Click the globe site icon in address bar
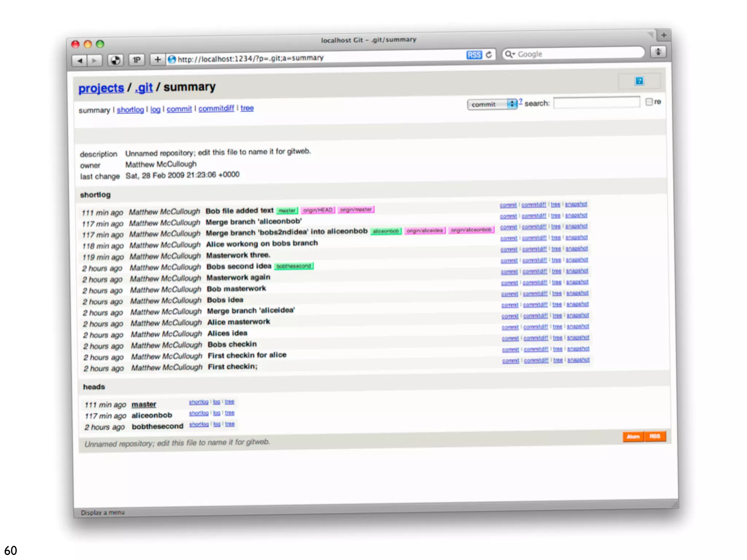The image size is (747, 560). tap(172, 59)
